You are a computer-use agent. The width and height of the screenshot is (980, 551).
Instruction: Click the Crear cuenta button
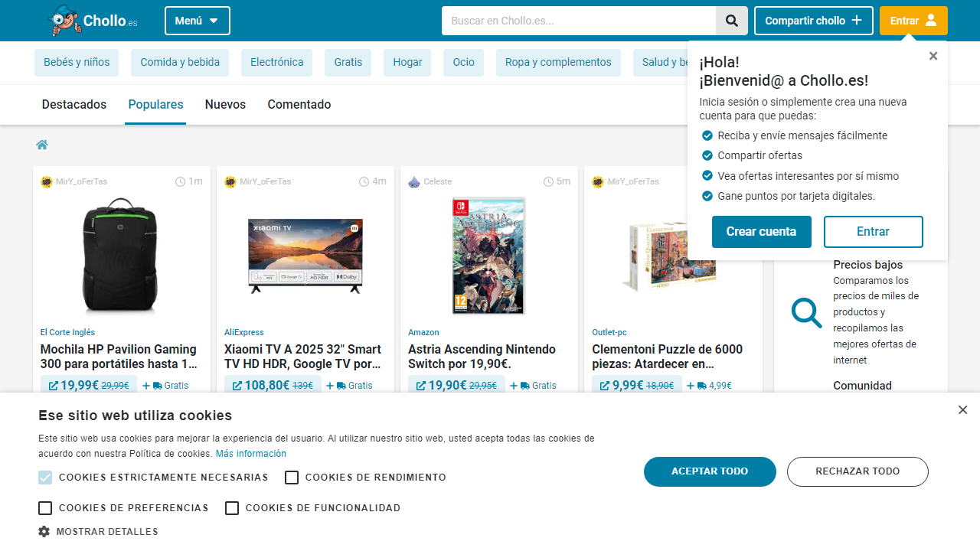pos(761,232)
